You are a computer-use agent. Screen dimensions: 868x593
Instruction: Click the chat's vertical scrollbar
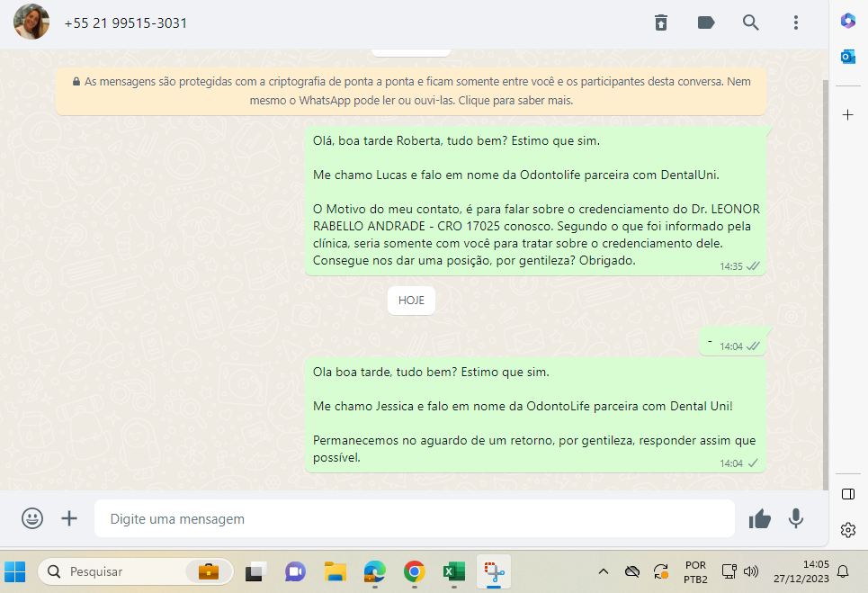pyautogui.click(x=826, y=270)
